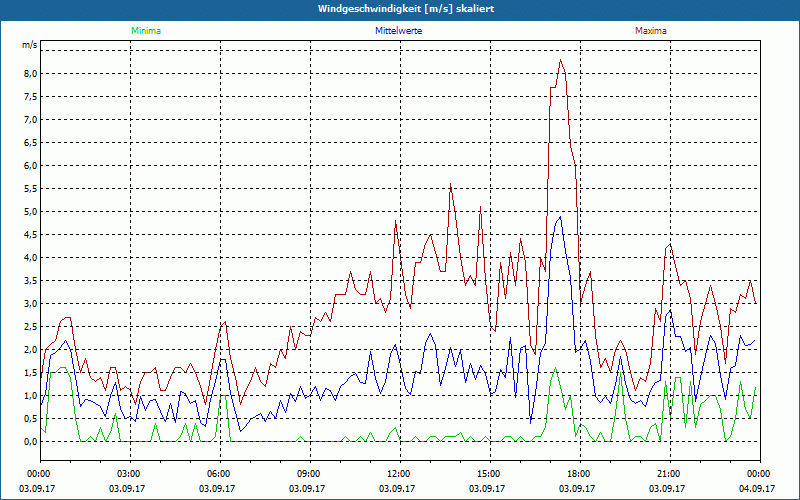Click the 21:00 time axis label

(x=668, y=474)
